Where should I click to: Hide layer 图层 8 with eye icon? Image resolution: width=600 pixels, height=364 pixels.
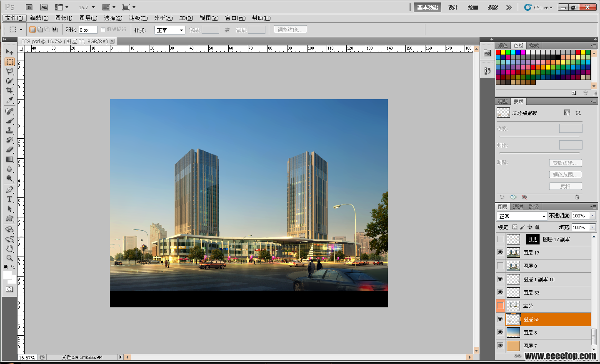tap(500, 332)
